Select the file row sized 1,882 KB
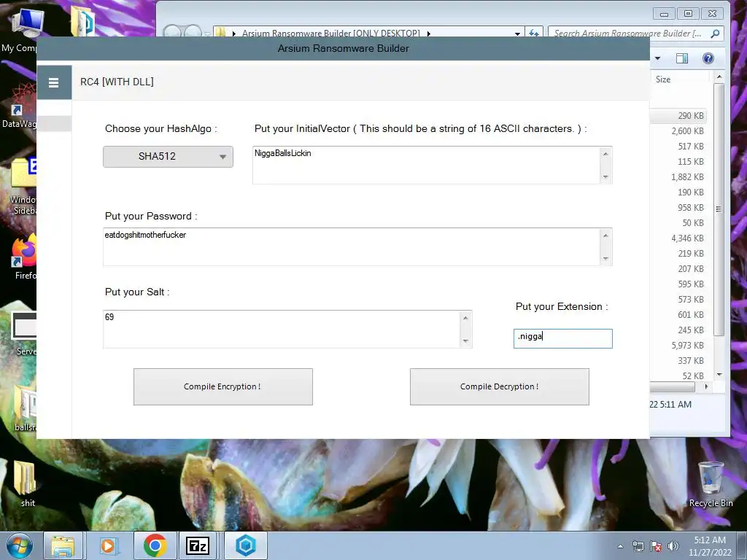747x560 pixels. pos(678,176)
